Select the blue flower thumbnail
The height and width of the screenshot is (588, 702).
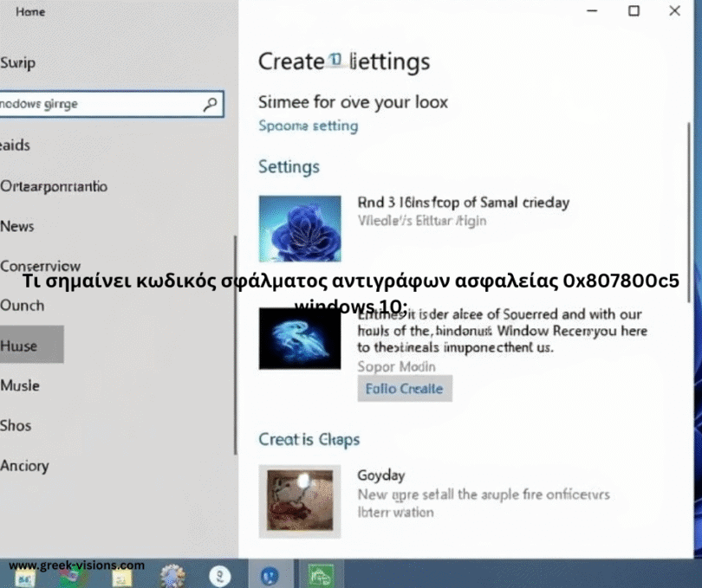[300, 229]
